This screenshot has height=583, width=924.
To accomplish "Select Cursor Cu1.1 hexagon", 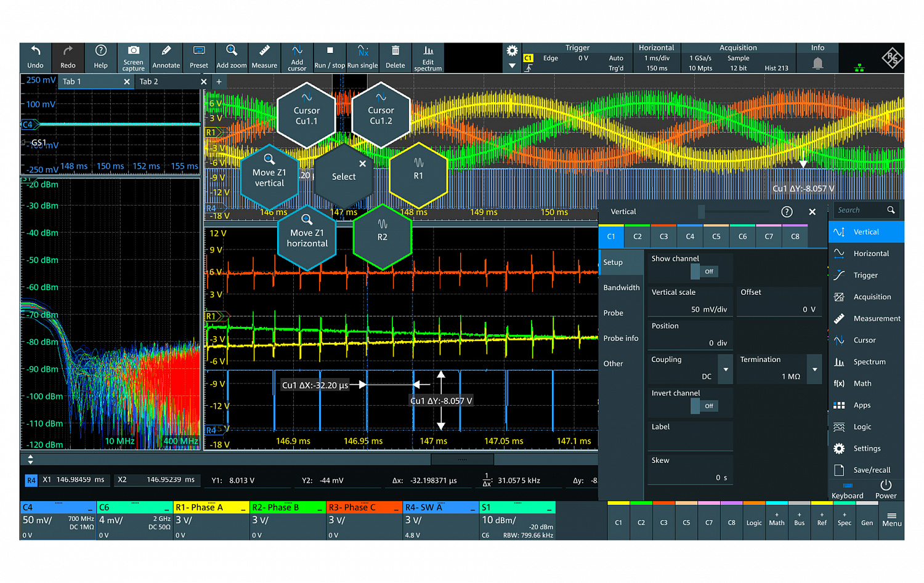I will pyautogui.click(x=306, y=115).
